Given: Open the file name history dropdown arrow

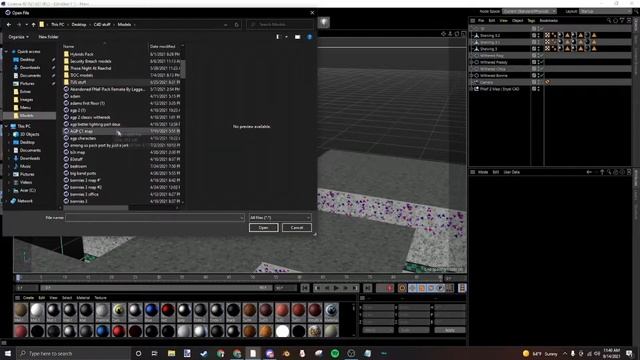Looking at the screenshot, I should tap(242, 218).
